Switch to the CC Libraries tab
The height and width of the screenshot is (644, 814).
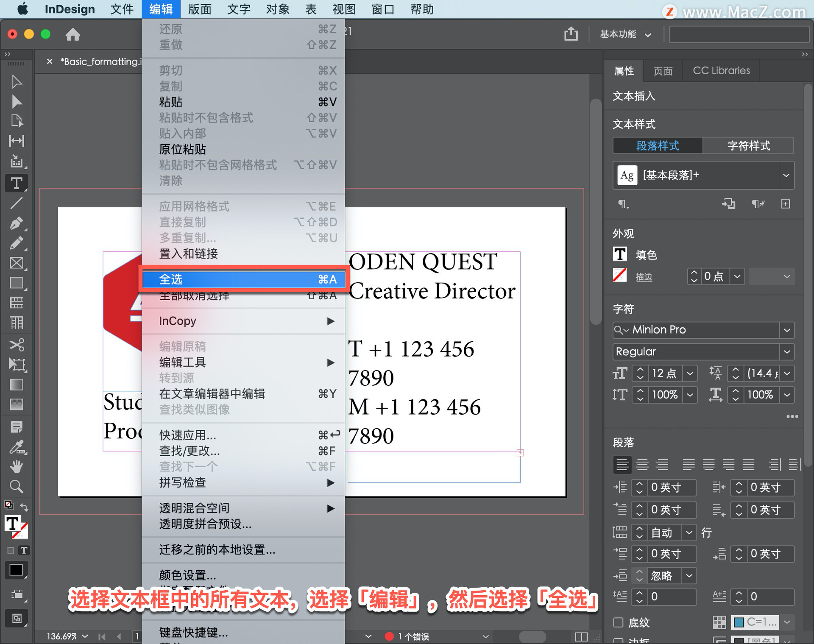pos(721,71)
